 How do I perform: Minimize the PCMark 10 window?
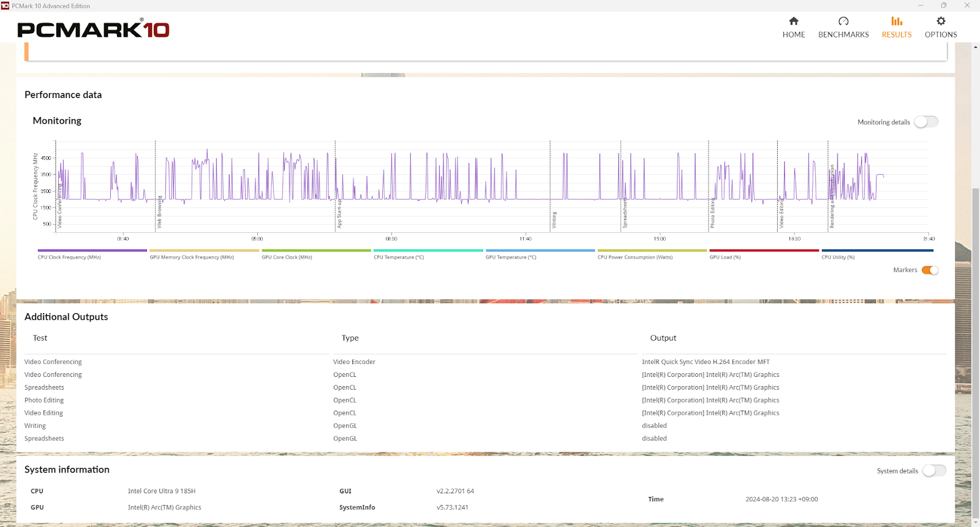click(x=921, y=6)
